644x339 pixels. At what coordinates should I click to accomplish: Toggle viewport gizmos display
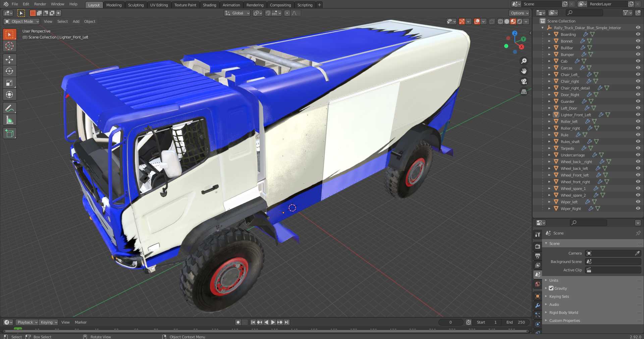tap(462, 21)
